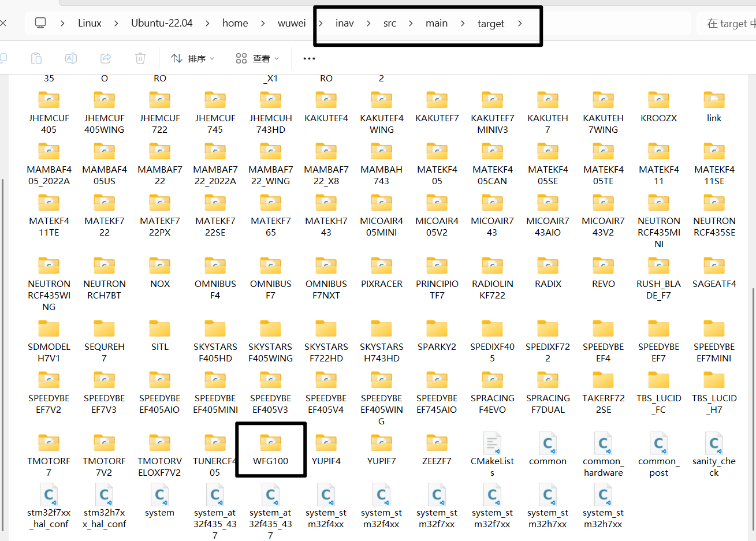Expand the chevron after Linux in breadcrumb
The image size is (756, 541).
[116, 23]
